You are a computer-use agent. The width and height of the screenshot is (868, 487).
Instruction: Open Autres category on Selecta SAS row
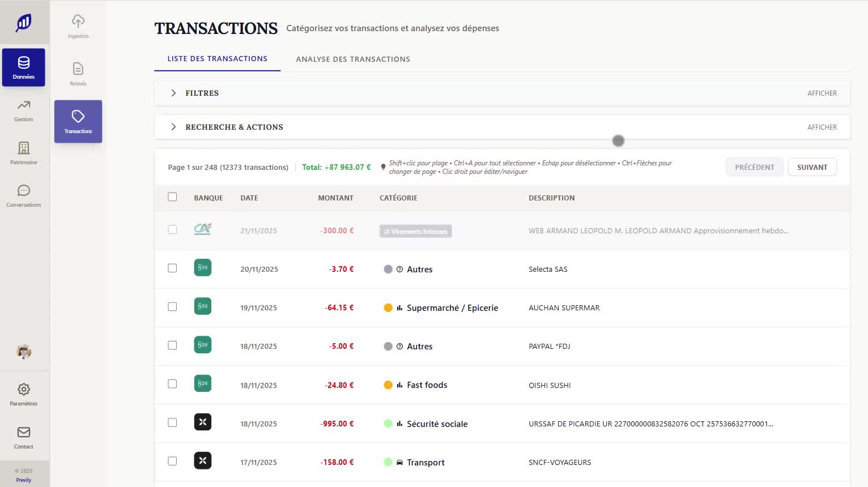tap(408, 270)
